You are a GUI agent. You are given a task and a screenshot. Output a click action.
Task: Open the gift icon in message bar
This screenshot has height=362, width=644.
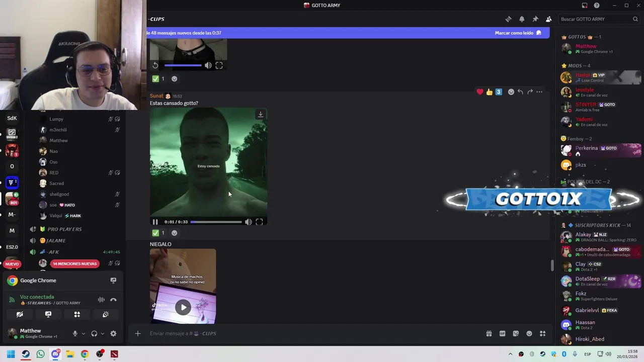pyautogui.click(x=489, y=333)
